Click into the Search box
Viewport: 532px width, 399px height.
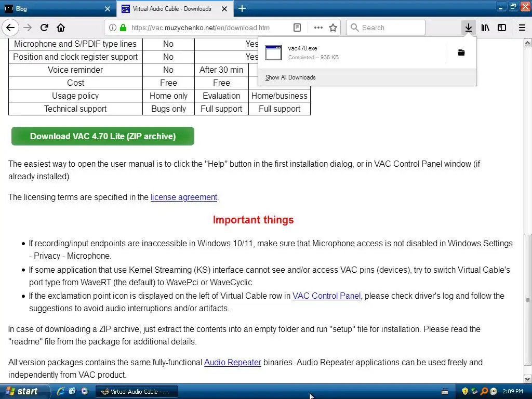[386, 28]
